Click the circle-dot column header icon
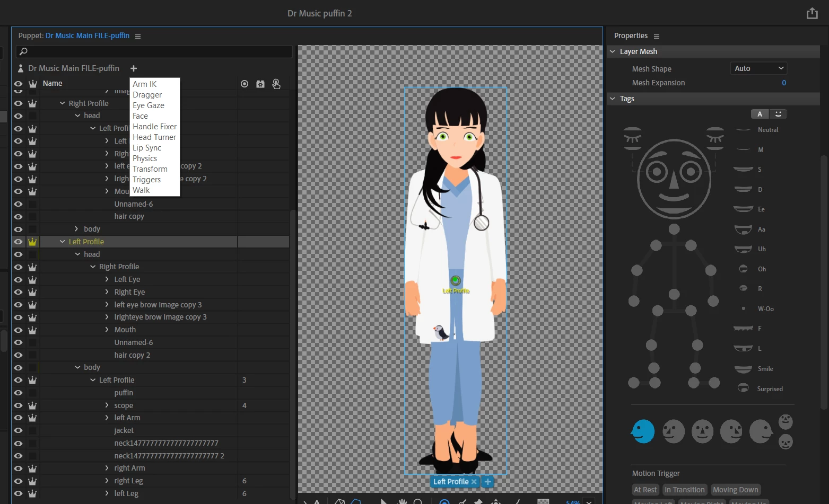 [x=245, y=84]
